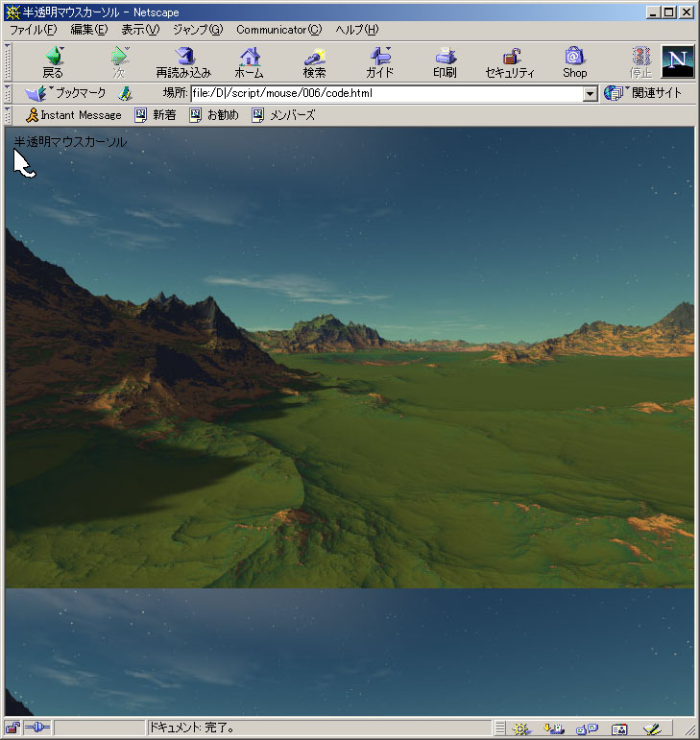Print the page with 印刷 icon
Viewport: 700px width, 740px height.
[445, 62]
